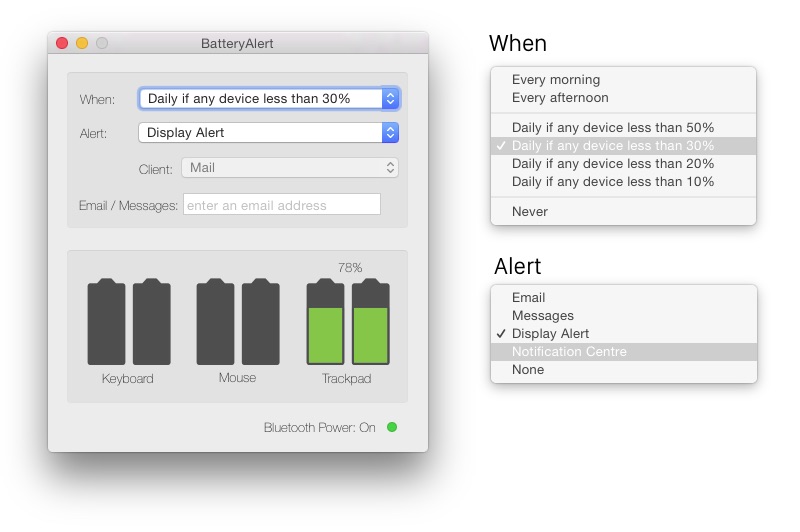The height and width of the screenshot is (532, 800).
Task: Click the BatteryAlert window title
Action: (x=237, y=43)
